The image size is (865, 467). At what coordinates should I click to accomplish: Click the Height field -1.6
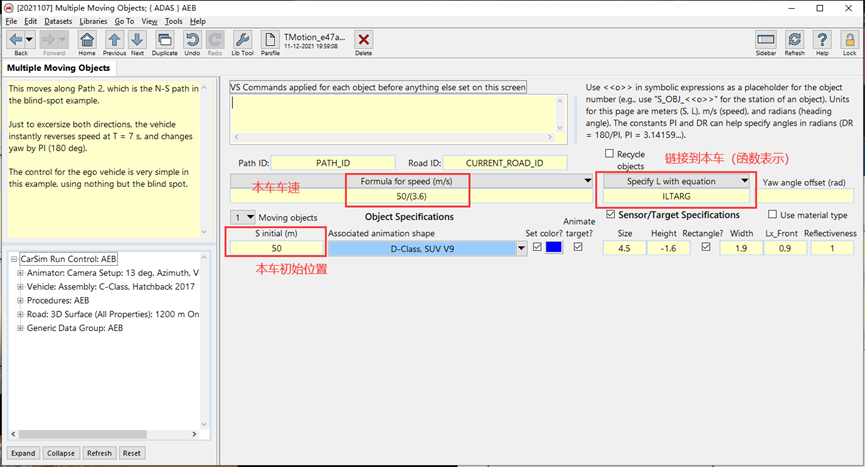tap(668, 248)
